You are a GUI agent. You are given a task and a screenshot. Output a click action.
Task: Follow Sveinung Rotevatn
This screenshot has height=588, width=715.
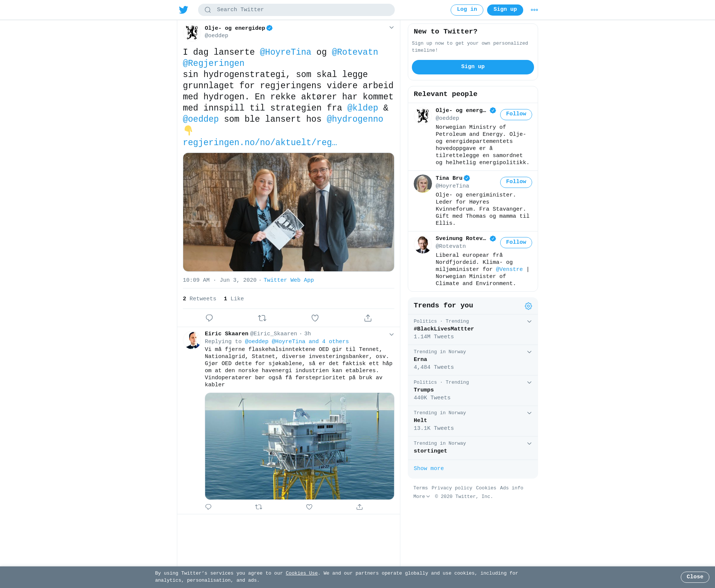point(516,243)
